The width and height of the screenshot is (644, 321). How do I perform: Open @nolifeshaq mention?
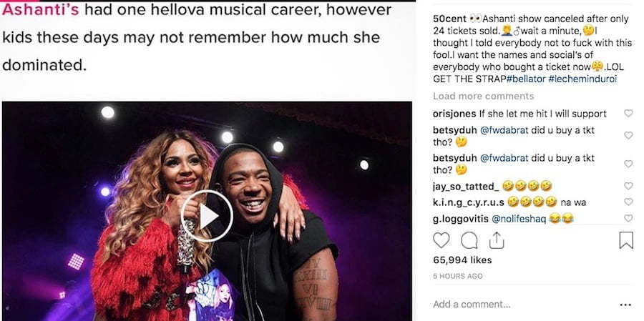(519, 219)
